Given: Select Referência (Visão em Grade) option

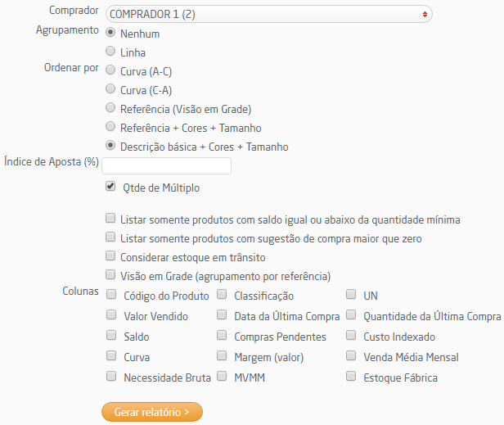Looking at the screenshot, I should click(x=110, y=108).
